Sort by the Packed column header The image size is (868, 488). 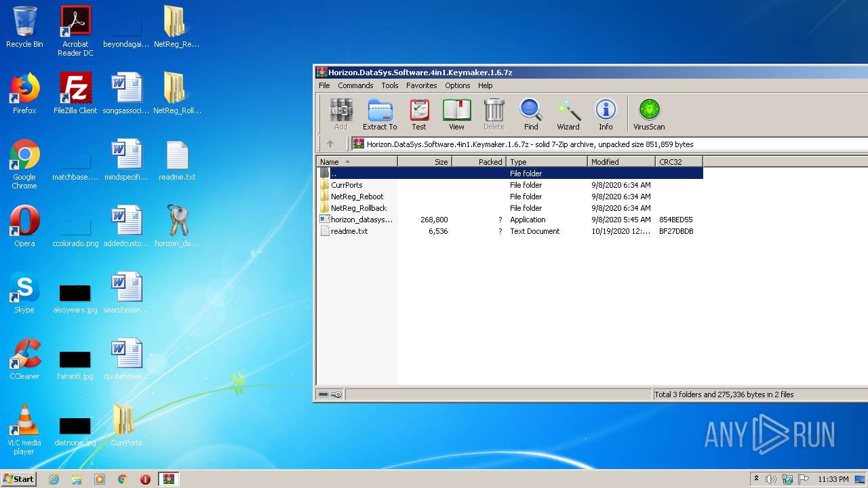[479, 161]
